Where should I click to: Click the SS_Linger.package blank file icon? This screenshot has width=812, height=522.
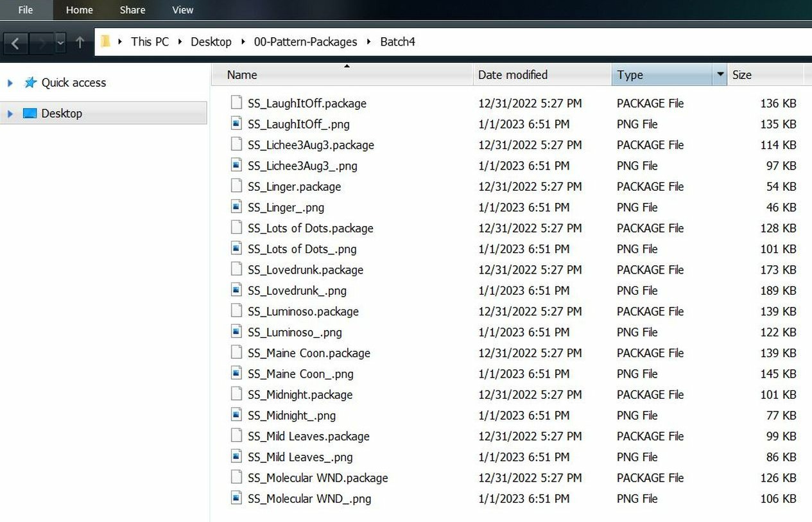click(237, 186)
